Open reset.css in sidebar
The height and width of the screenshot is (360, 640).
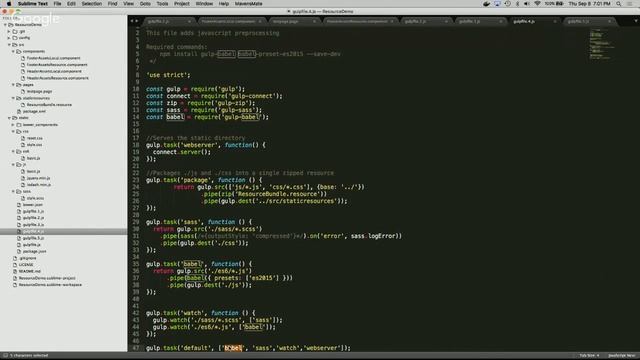pos(35,138)
